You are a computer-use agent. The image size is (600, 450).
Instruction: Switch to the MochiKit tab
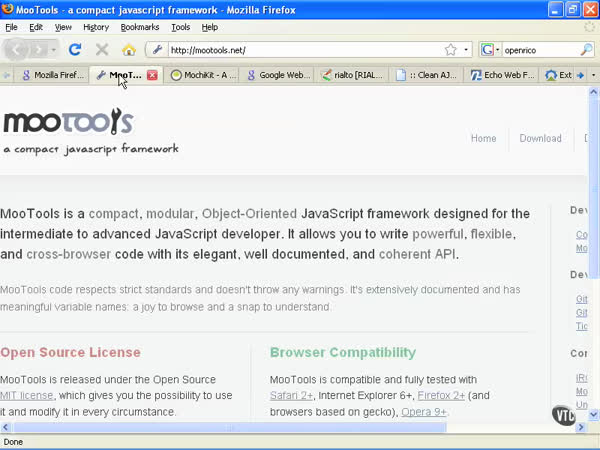pyautogui.click(x=203, y=75)
